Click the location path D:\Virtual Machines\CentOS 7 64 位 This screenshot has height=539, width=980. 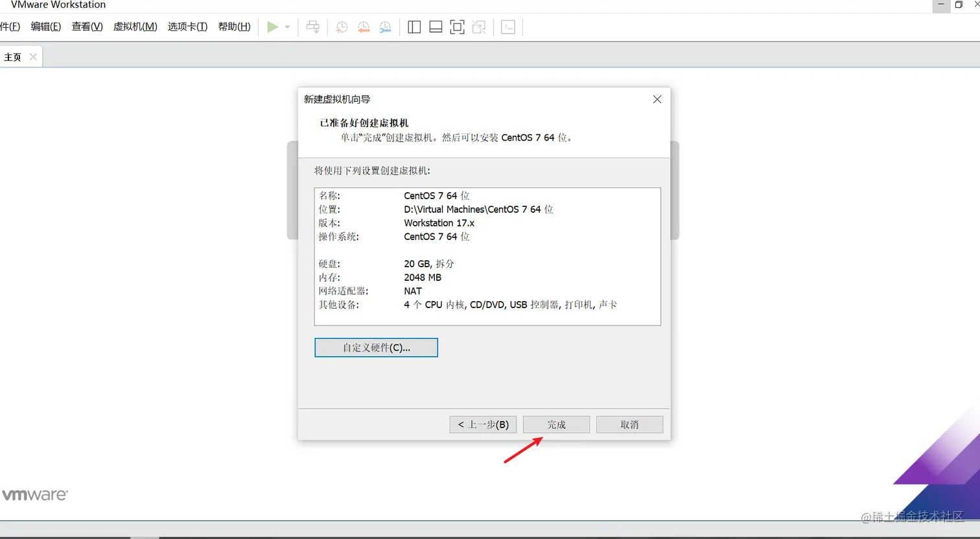(478, 210)
